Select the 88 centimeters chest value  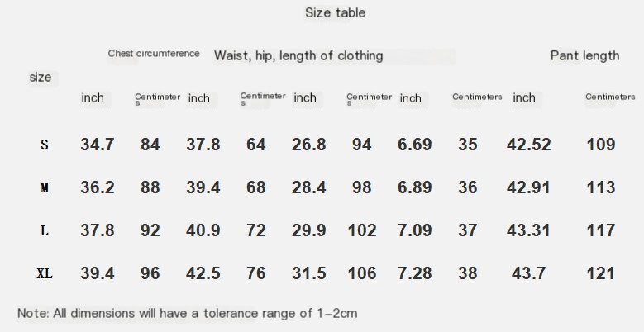pyautogui.click(x=150, y=187)
